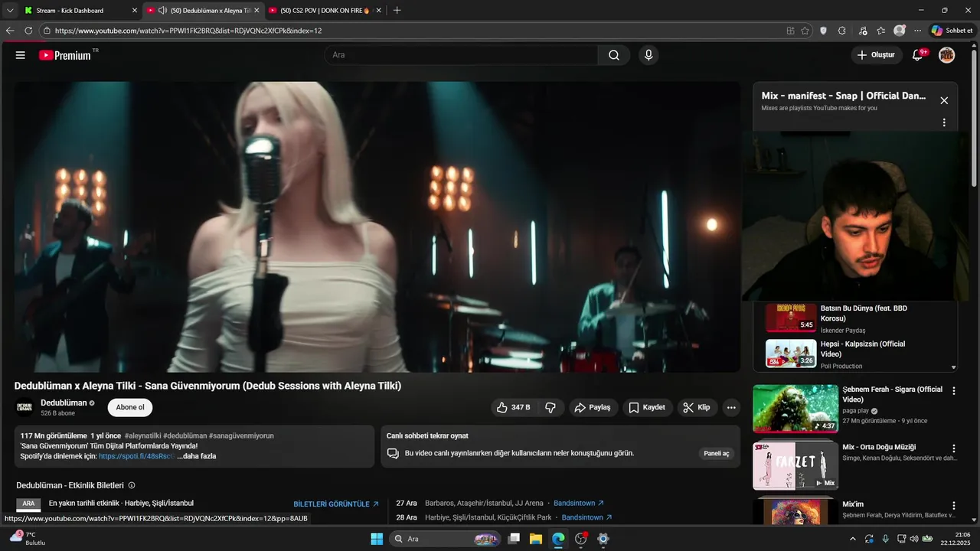Open a new browser tab
The height and width of the screenshot is (551, 980).
click(x=397, y=11)
